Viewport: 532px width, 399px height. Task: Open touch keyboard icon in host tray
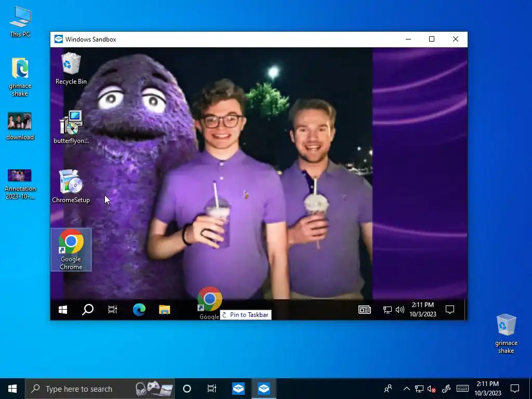pyautogui.click(x=462, y=389)
